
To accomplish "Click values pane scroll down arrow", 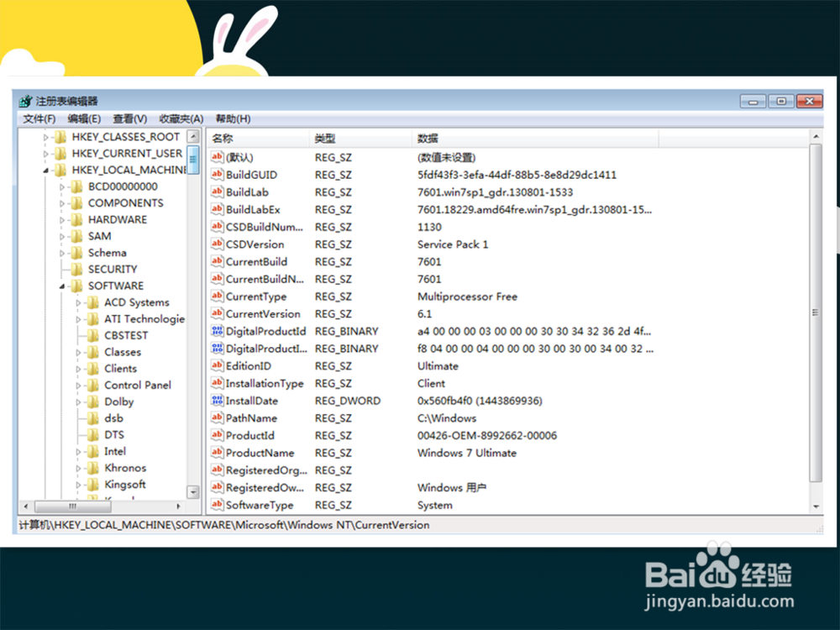I will 816,506.
